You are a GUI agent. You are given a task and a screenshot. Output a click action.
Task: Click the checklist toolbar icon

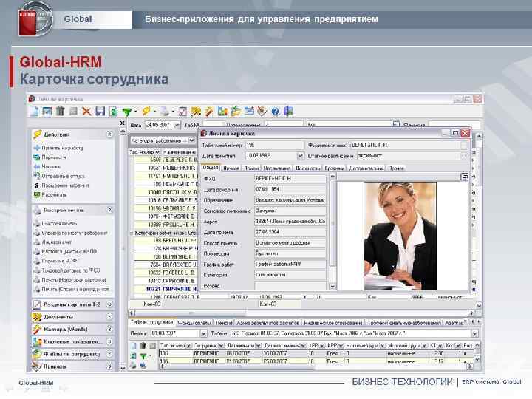pos(183,112)
